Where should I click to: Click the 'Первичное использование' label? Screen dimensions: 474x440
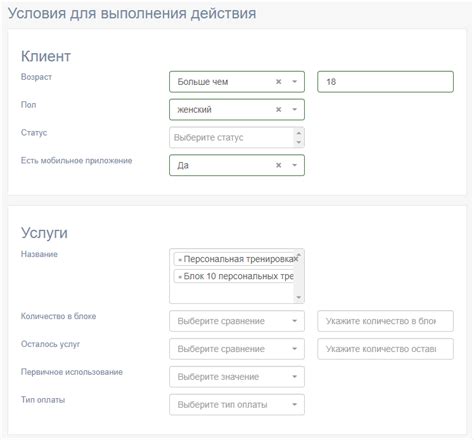(72, 372)
